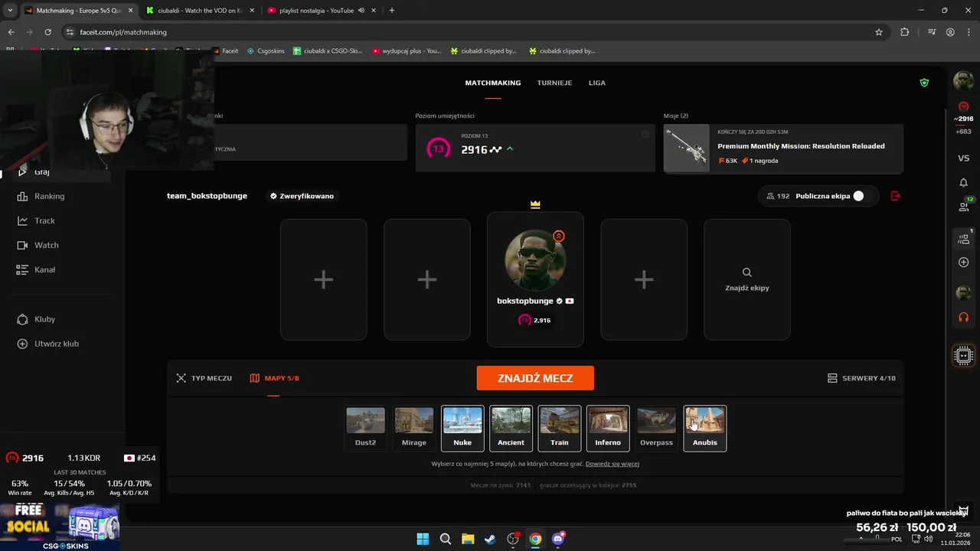
Task: Click the Poziom 13 skill level card
Action: (x=535, y=148)
